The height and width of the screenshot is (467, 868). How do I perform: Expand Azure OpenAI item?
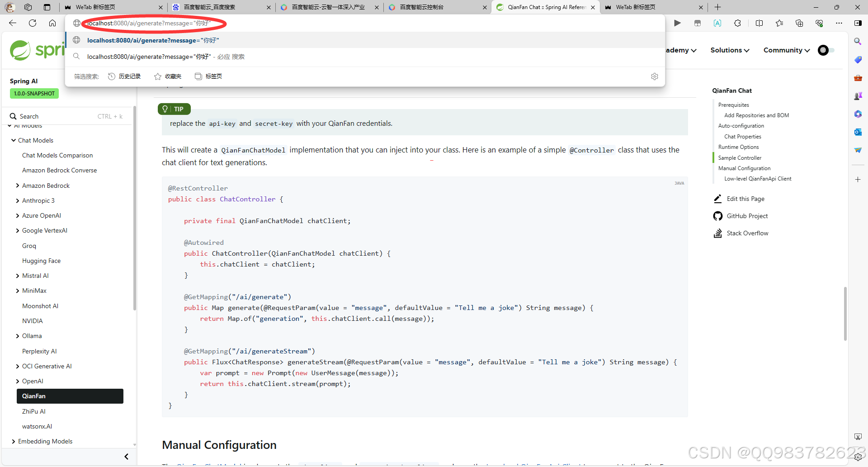click(18, 215)
